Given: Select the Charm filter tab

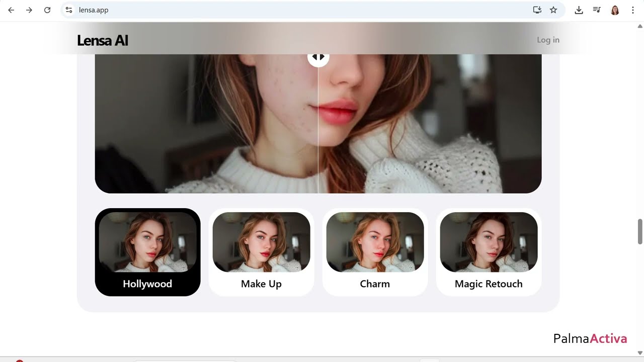Looking at the screenshot, I should coord(375,252).
